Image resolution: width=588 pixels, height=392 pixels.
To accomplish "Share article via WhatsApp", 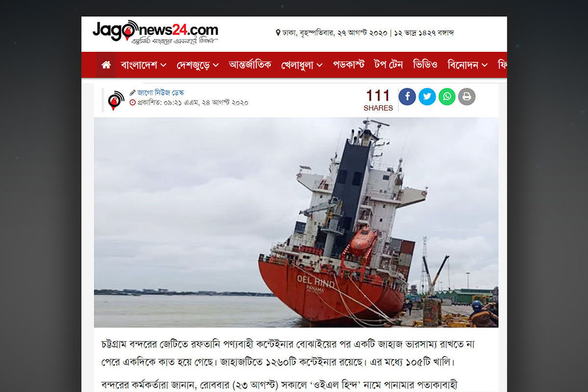I will [447, 97].
